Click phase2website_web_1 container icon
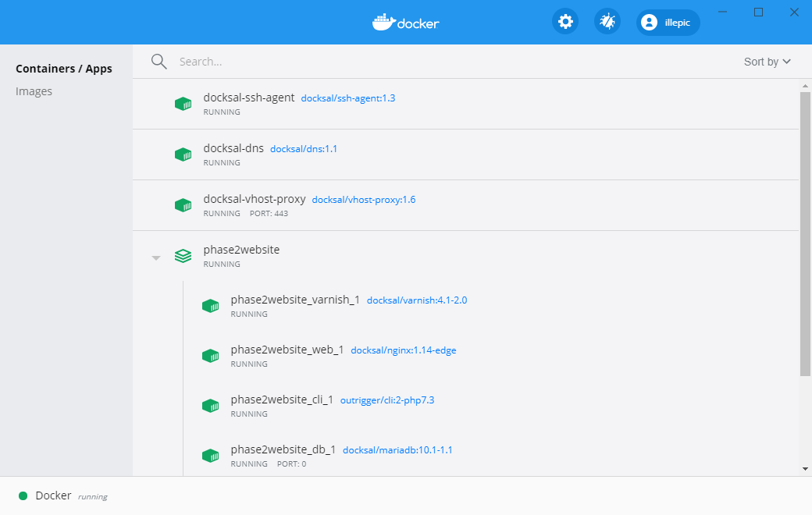Screen dimensions: 812x515 (x=210, y=356)
